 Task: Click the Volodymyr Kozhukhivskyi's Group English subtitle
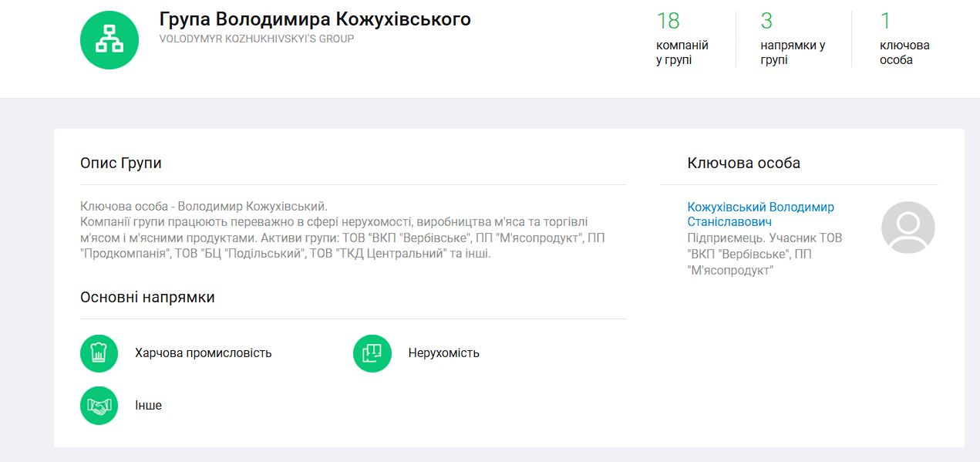[256, 39]
